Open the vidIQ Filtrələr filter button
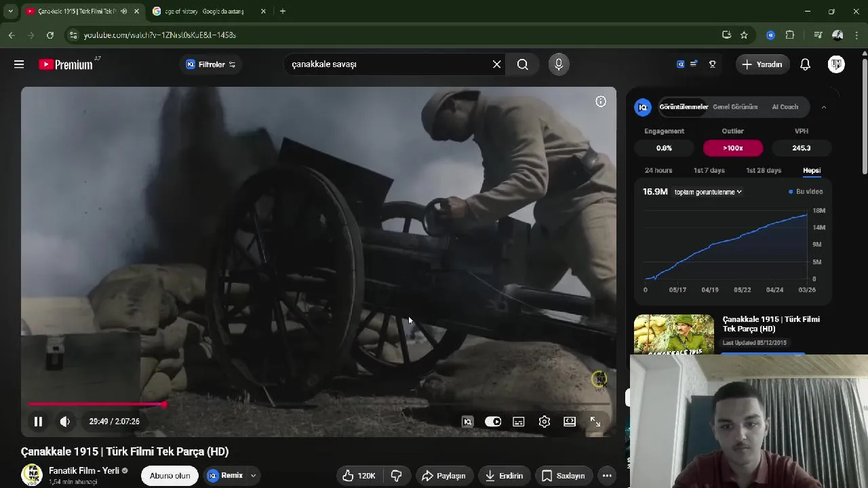This screenshot has width=868, height=488. (211, 64)
